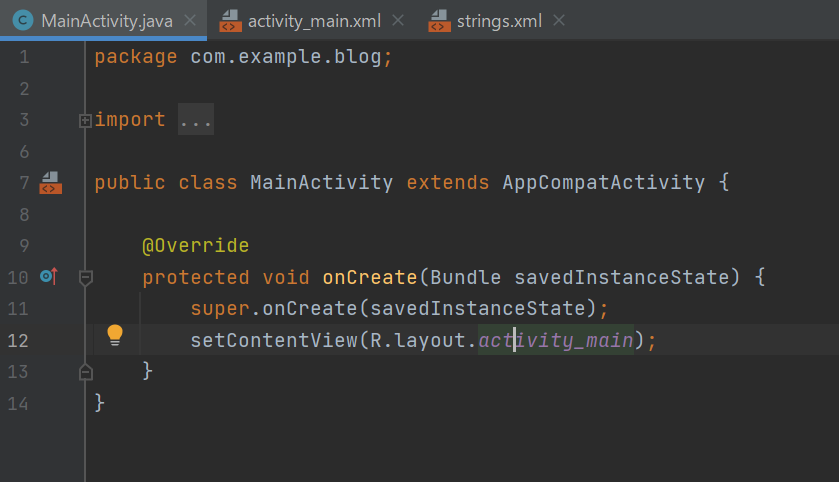
Task: Click the setContentView method call
Action: [x=274, y=340]
